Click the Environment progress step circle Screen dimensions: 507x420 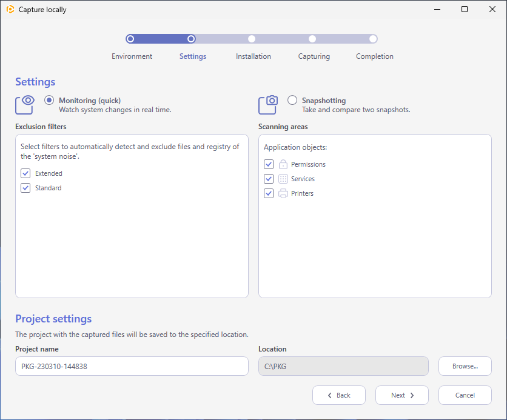tap(130, 39)
